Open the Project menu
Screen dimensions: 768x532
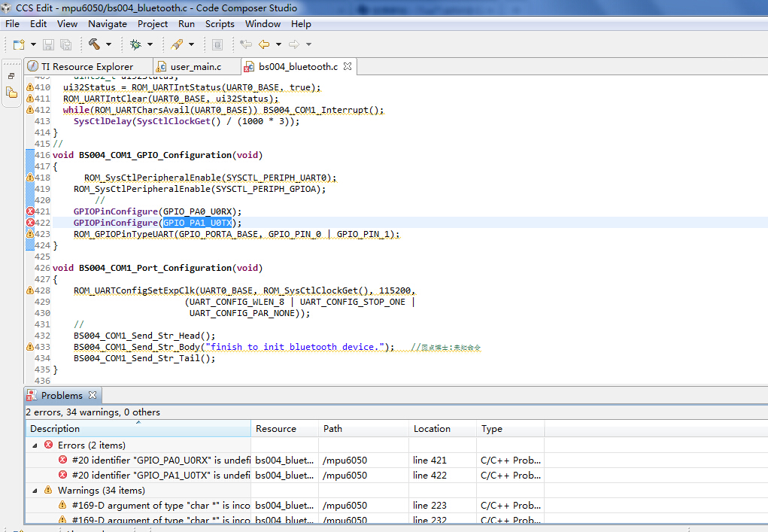[152, 24]
